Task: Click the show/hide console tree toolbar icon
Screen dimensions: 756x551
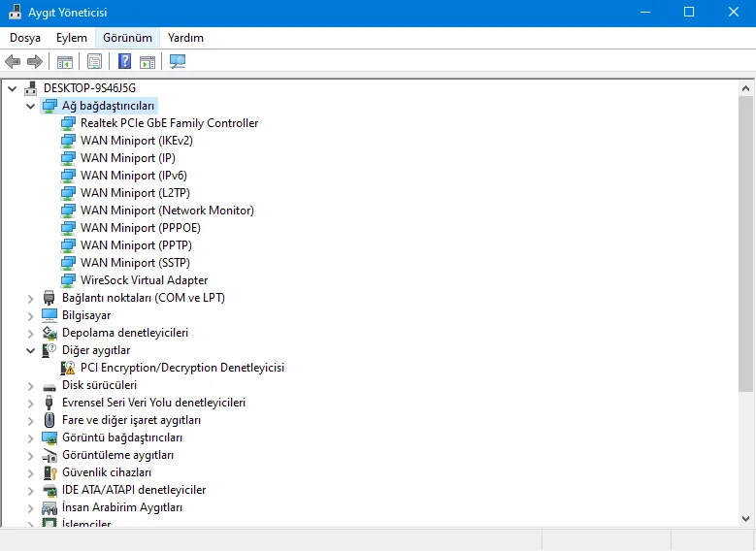Action: point(65,62)
